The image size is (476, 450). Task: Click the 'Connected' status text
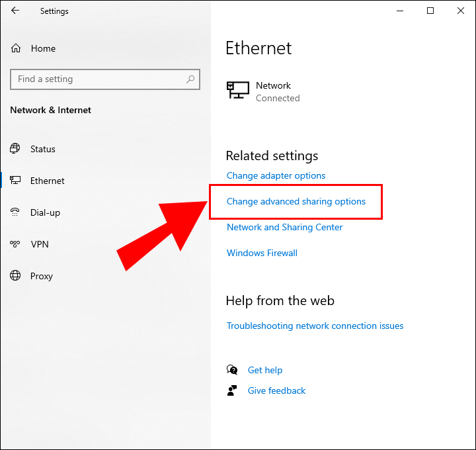pos(278,98)
